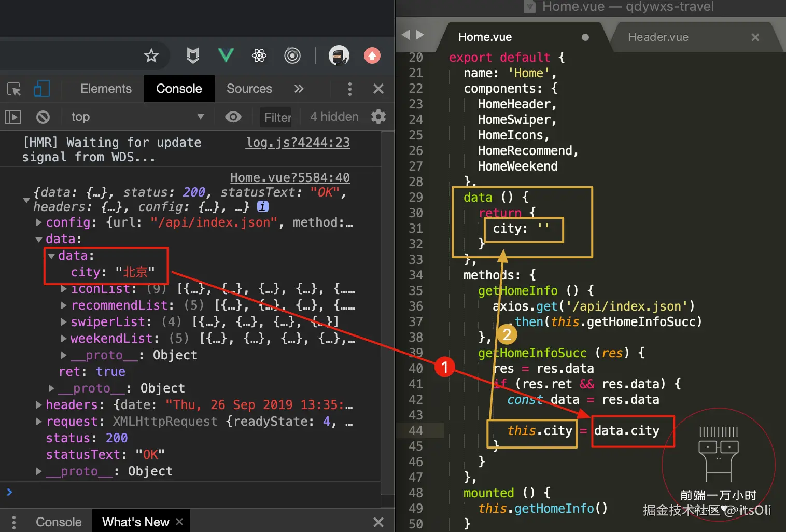Close the DevTools panel
The height and width of the screenshot is (532, 786).
(378, 89)
